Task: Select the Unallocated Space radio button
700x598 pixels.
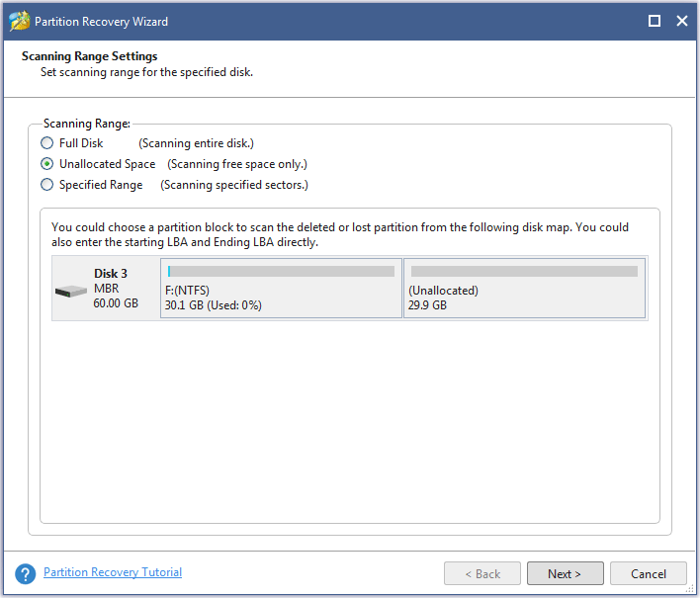Action: tap(46, 164)
